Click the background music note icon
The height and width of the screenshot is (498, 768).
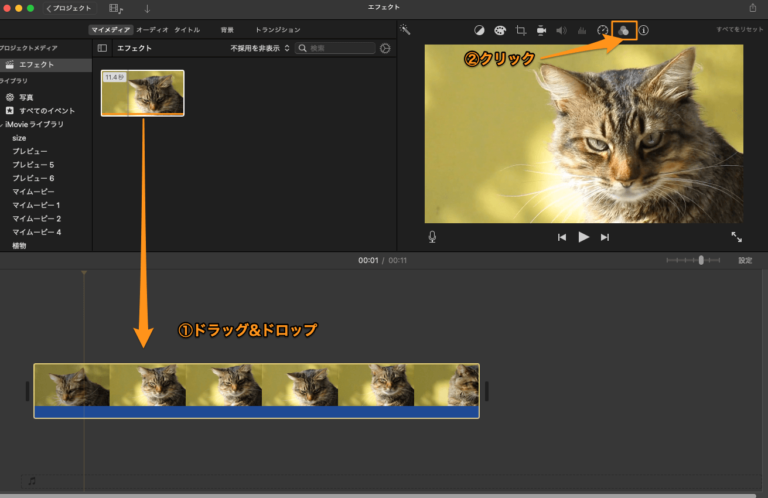(32, 481)
